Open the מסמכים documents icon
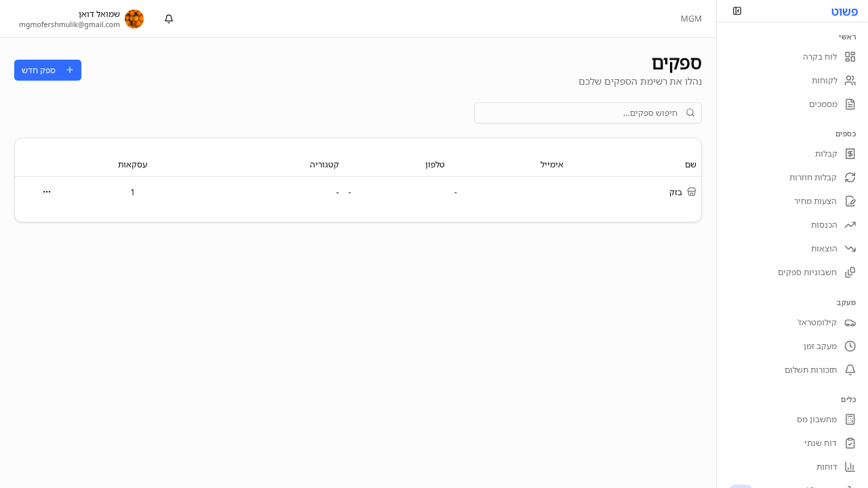868x488 pixels. tap(850, 104)
